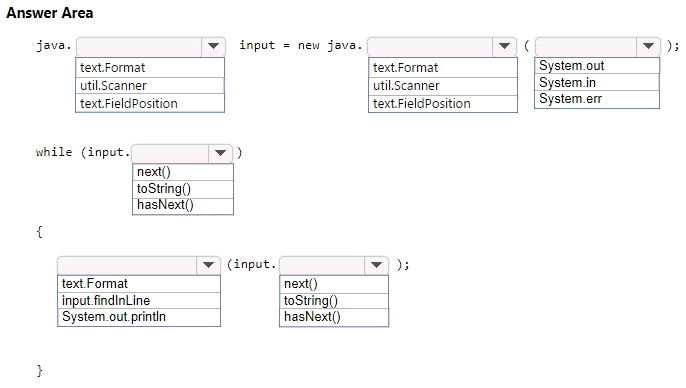Pick System.err option
Screen dimensions: 686x388
point(597,99)
